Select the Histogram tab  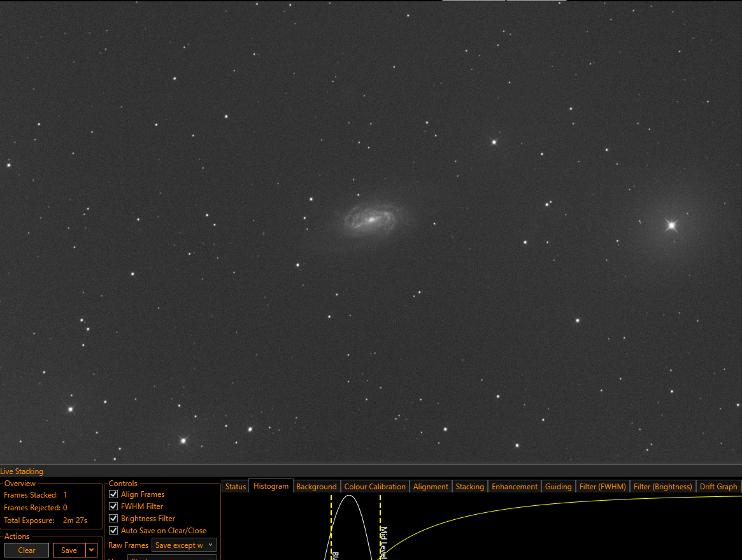tap(271, 485)
